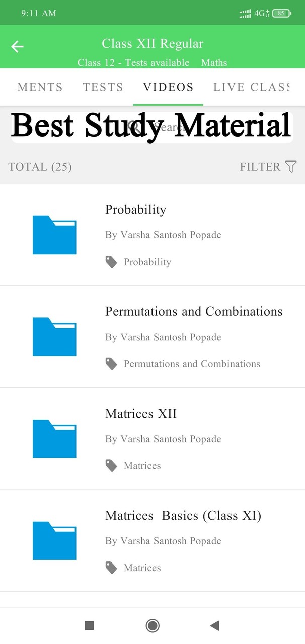
Task: Click author link Varsha Santosh Popade under Probability
Action: tap(163, 235)
